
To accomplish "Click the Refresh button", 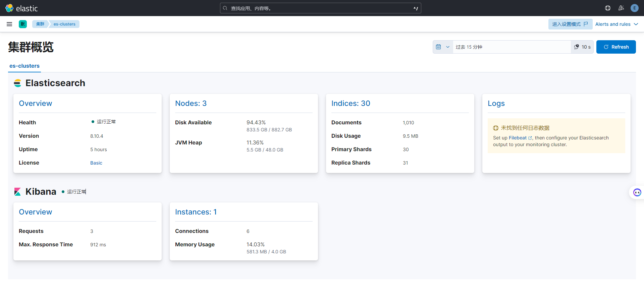I will 616,47.
